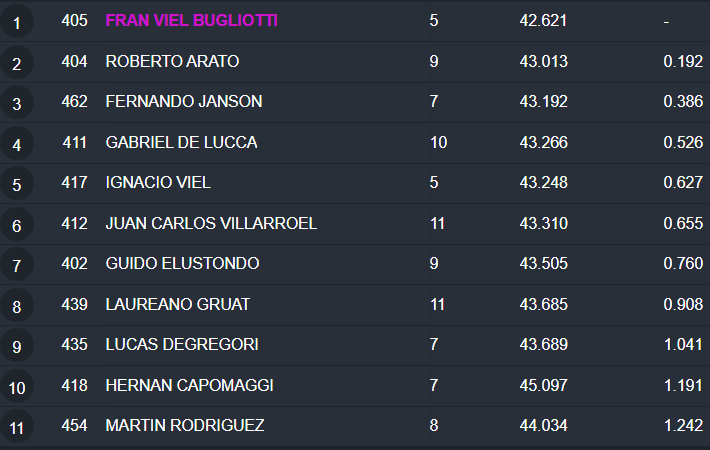710x450 pixels.
Task: Click HERNAN CAPOMAGGI's time 45.097
Action: click(543, 385)
